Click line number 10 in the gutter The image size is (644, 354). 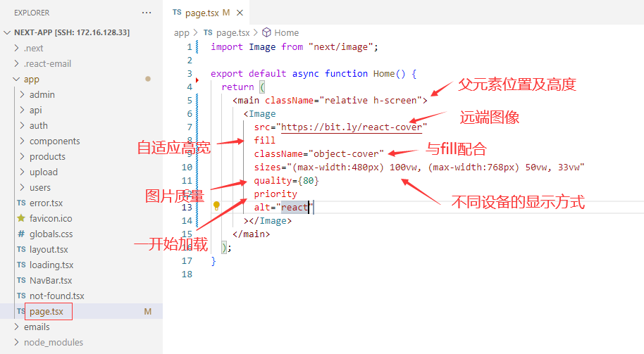(187, 167)
